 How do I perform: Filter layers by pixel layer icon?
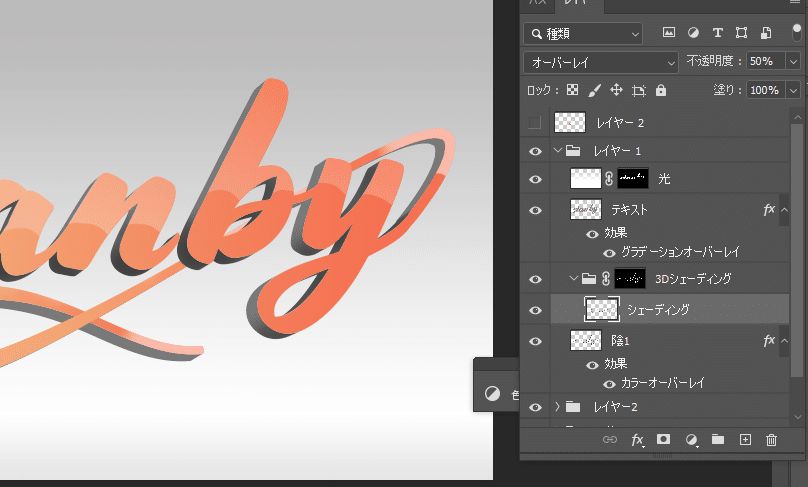pyautogui.click(x=668, y=32)
